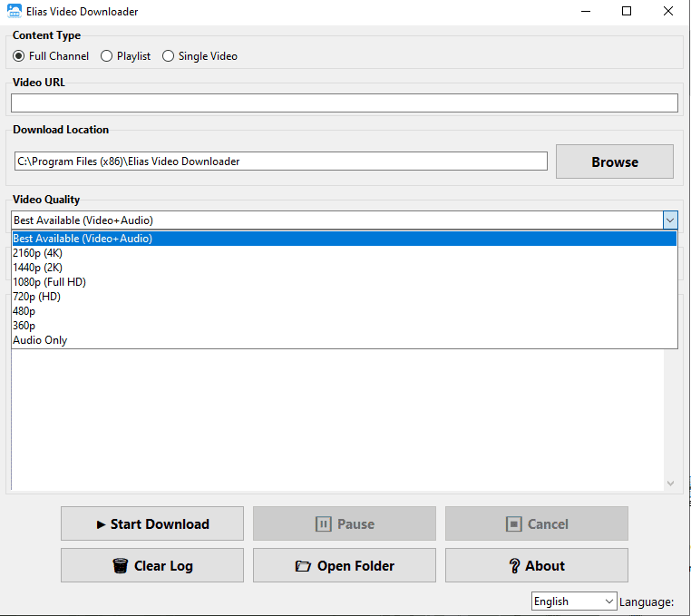Select the Playlist content type
Screen dimensions: 691x616
click(107, 56)
